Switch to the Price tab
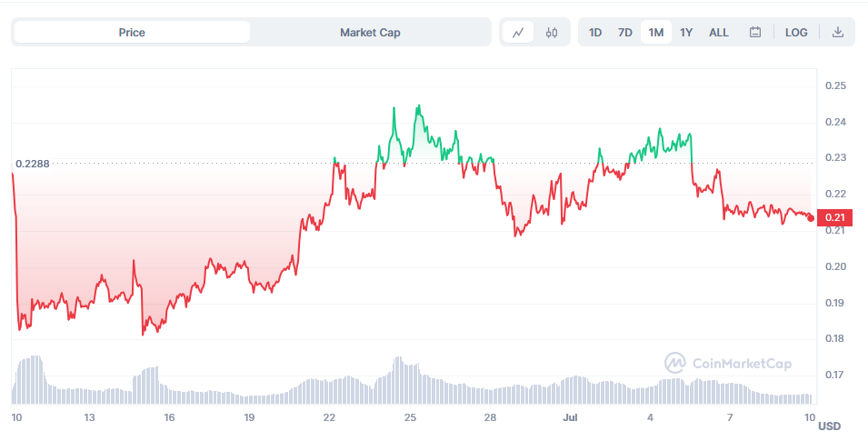 (x=132, y=32)
